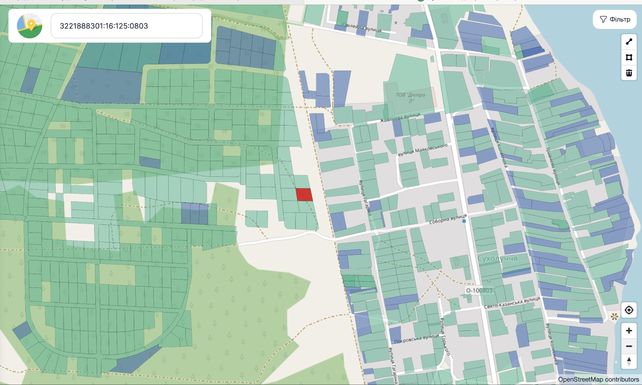Zoom in using the plus button

click(629, 331)
